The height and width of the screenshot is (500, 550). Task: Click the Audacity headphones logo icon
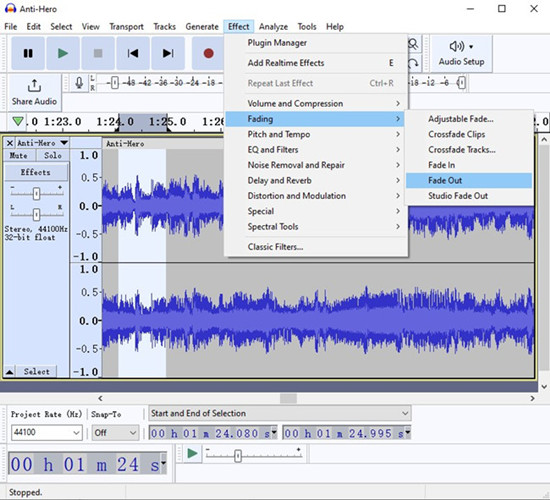10,8
